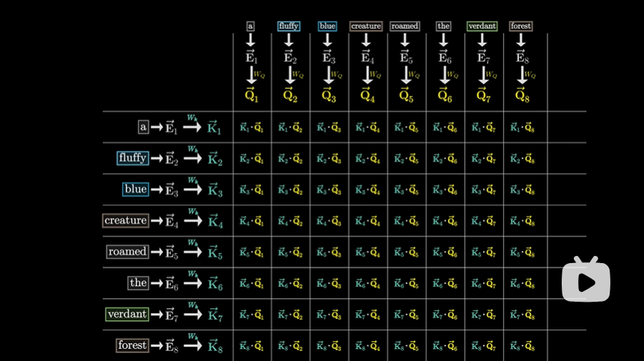The height and width of the screenshot is (361, 644).
Task: Click the 'the' word box in left column
Action: [138, 283]
